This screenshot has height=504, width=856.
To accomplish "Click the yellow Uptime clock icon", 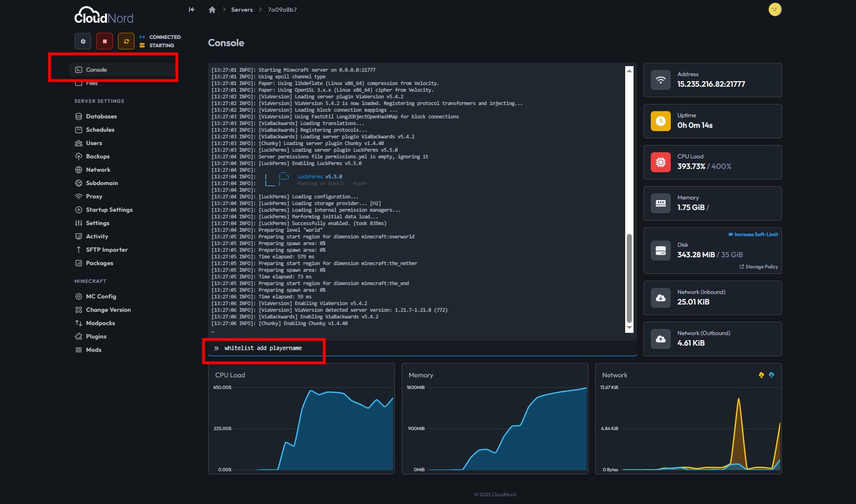I will coord(661,121).
